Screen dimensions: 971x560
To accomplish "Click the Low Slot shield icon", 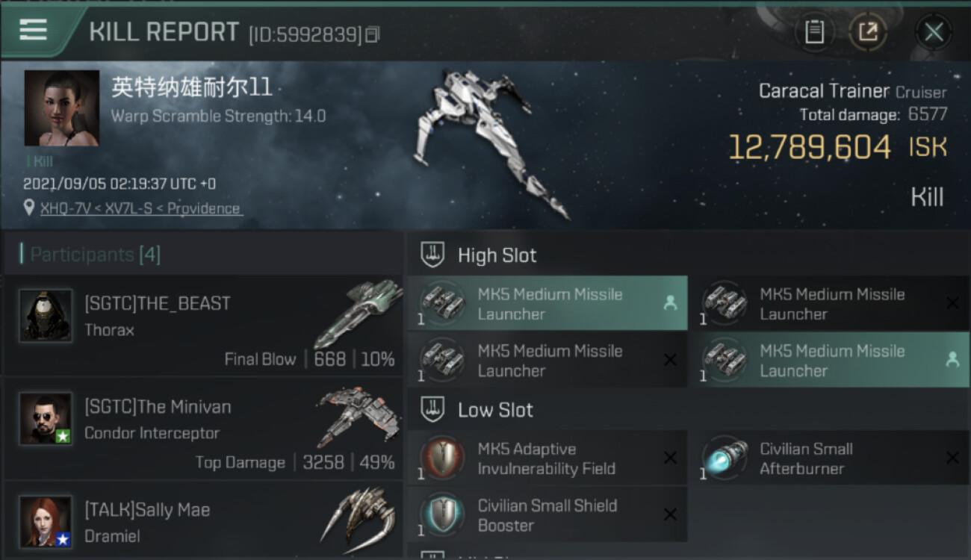I will point(432,409).
